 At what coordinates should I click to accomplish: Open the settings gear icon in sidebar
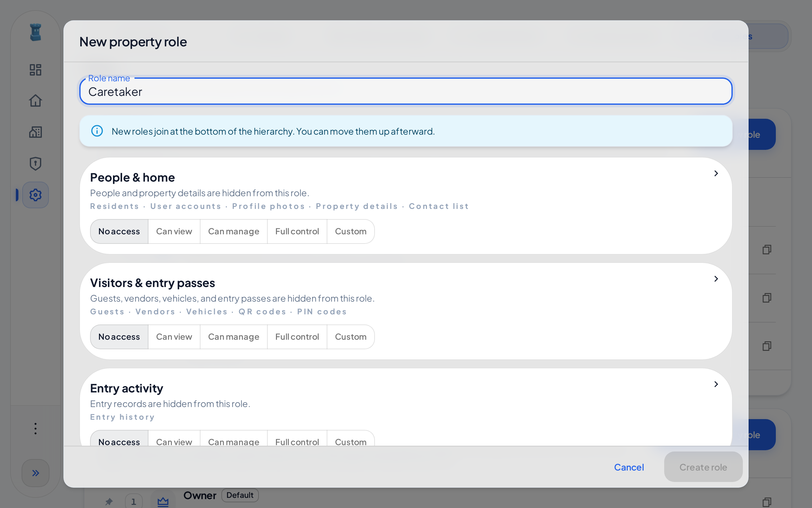point(35,195)
